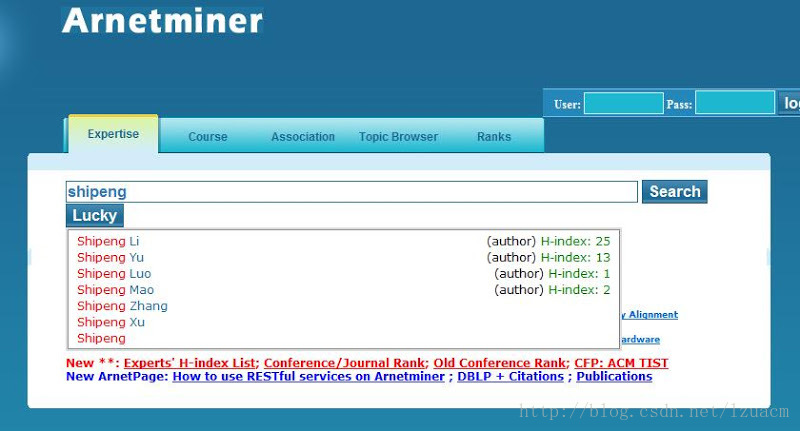Click the Lucky button

[x=95, y=215]
